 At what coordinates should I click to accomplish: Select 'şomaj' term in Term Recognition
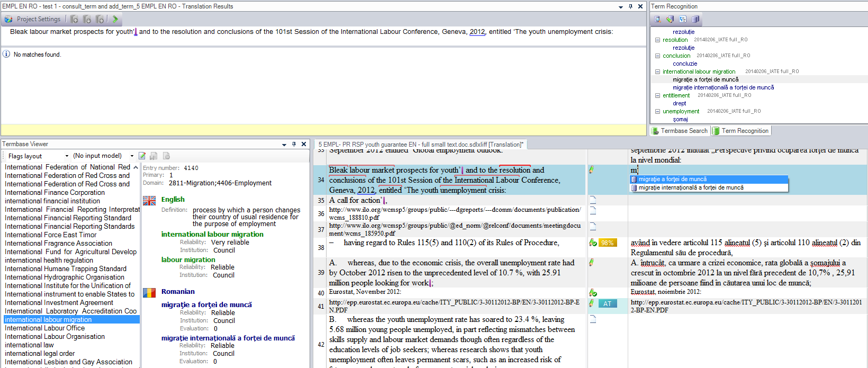(x=680, y=119)
